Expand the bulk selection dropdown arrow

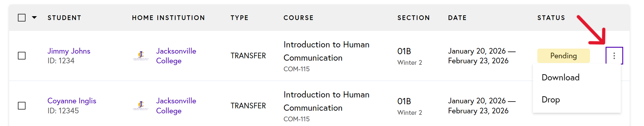pyautogui.click(x=34, y=17)
